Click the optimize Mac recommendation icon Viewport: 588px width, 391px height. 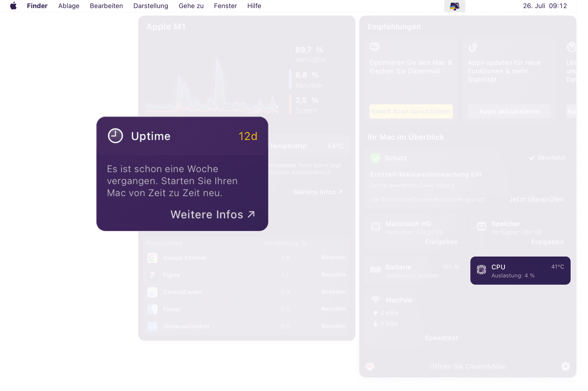click(x=374, y=47)
